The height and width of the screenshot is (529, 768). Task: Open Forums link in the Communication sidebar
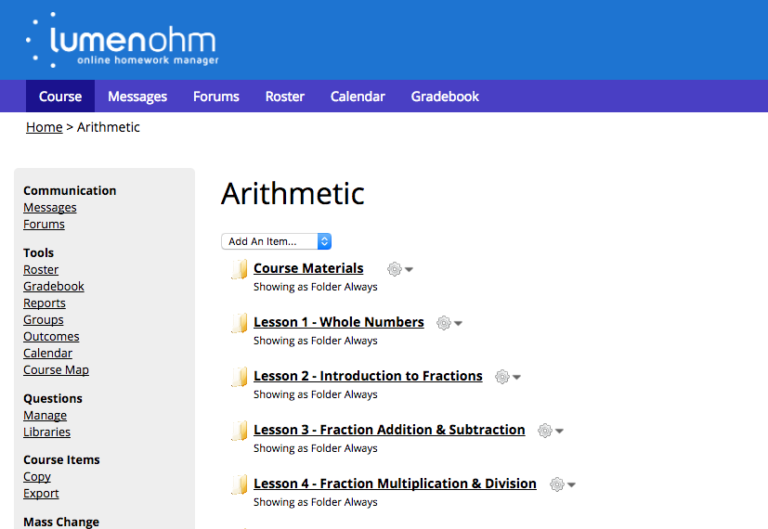point(44,224)
